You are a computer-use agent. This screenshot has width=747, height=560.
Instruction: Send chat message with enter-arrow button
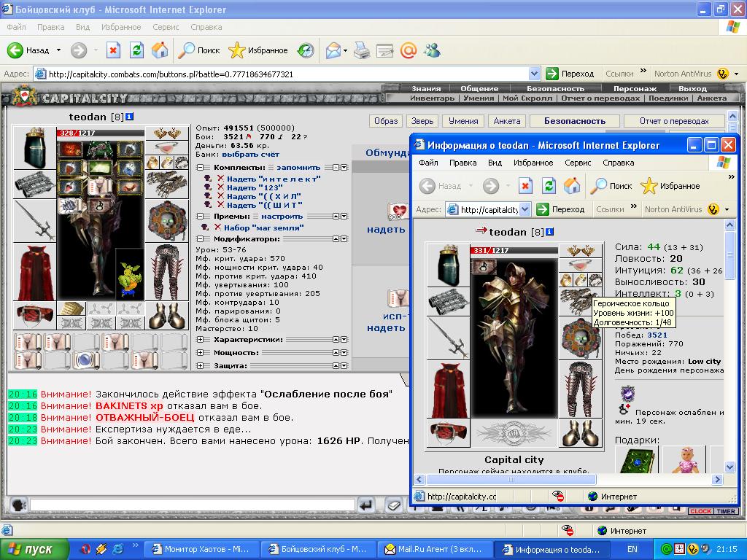pyautogui.click(x=366, y=505)
